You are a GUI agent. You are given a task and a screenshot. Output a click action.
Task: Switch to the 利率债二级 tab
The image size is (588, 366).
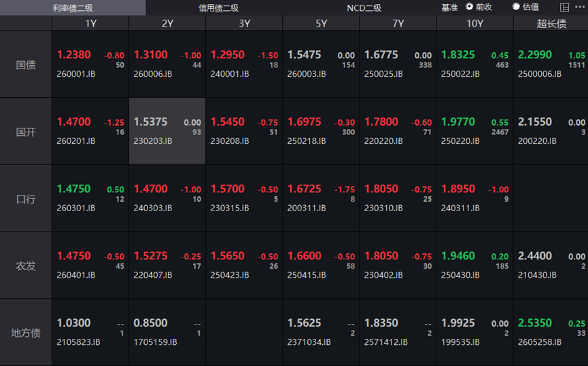73,7
